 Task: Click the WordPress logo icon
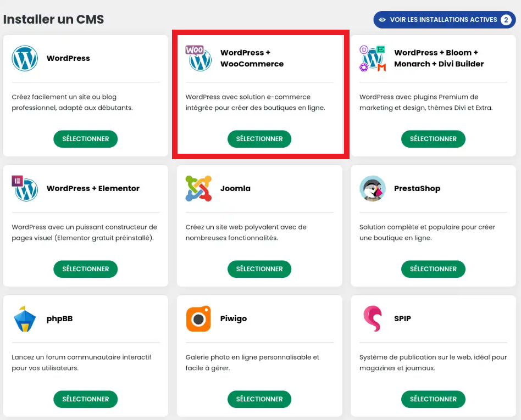point(25,58)
